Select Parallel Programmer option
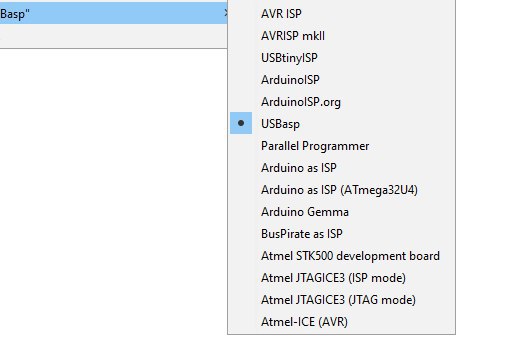 pyautogui.click(x=341, y=146)
